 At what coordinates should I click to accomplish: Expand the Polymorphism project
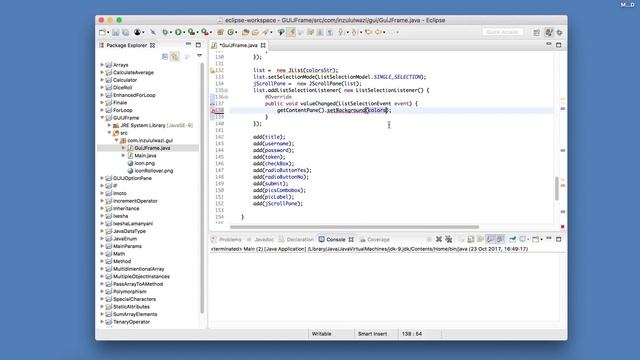tap(102, 291)
